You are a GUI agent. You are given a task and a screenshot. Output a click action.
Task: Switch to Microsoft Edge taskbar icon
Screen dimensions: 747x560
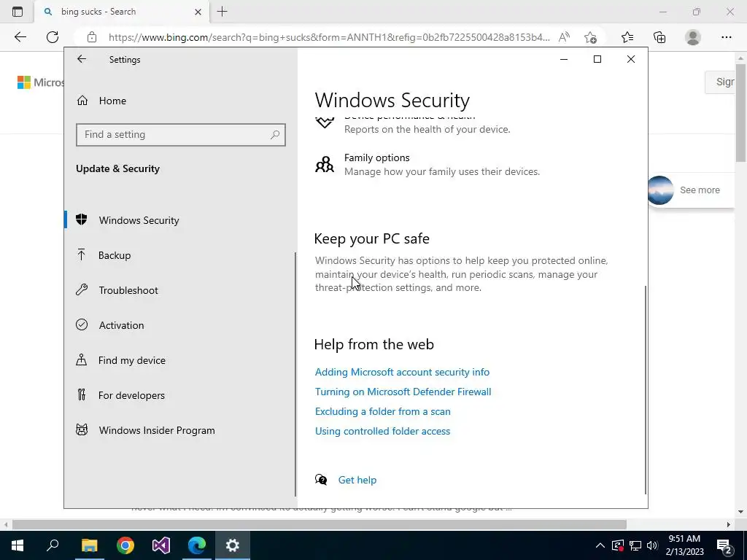tap(197, 545)
